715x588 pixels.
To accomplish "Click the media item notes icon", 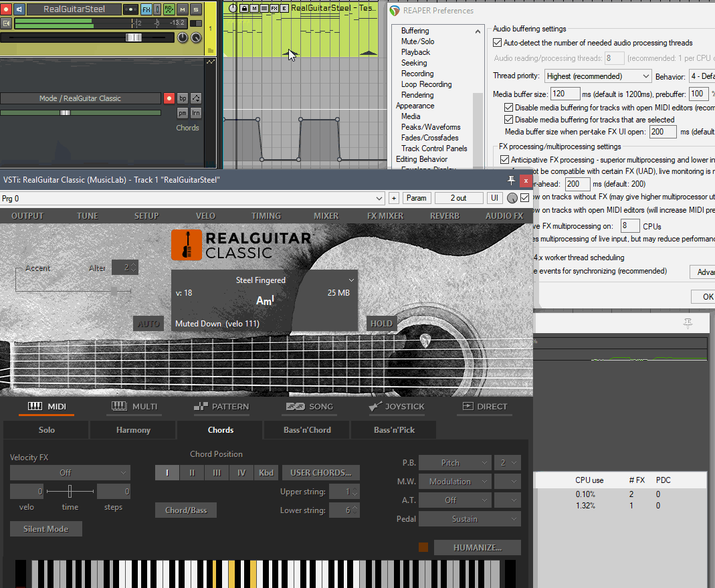I will pyautogui.click(x=264, y=8).
